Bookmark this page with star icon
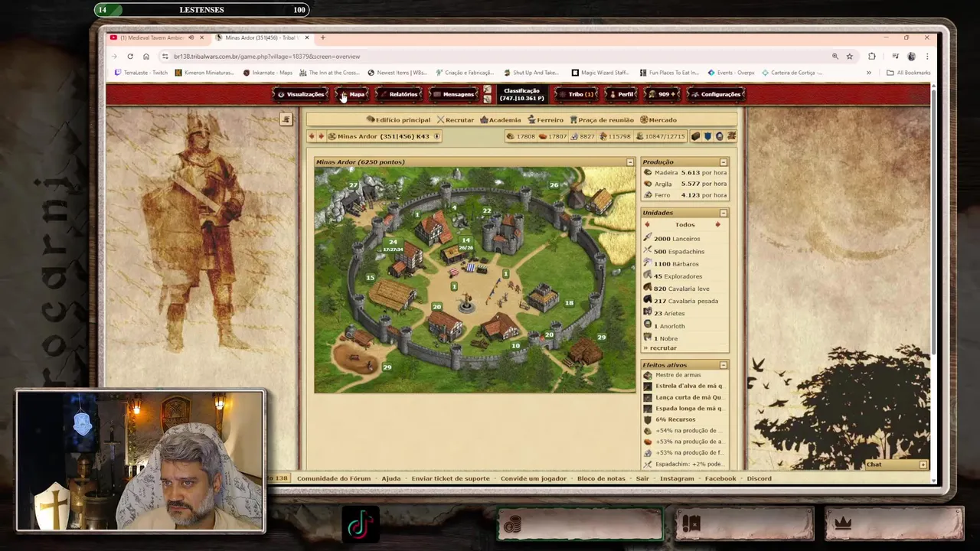The height and width of the screenshot is (551, 980). point(849,57)
